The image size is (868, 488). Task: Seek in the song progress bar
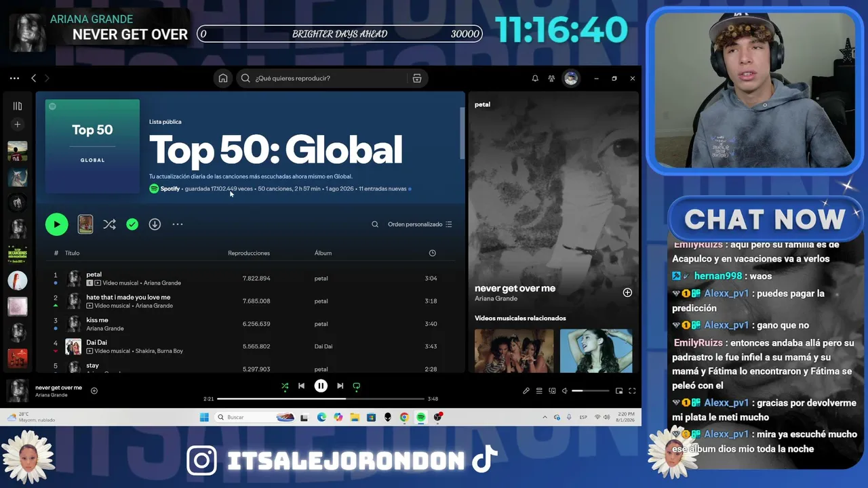tap(321, 399)
